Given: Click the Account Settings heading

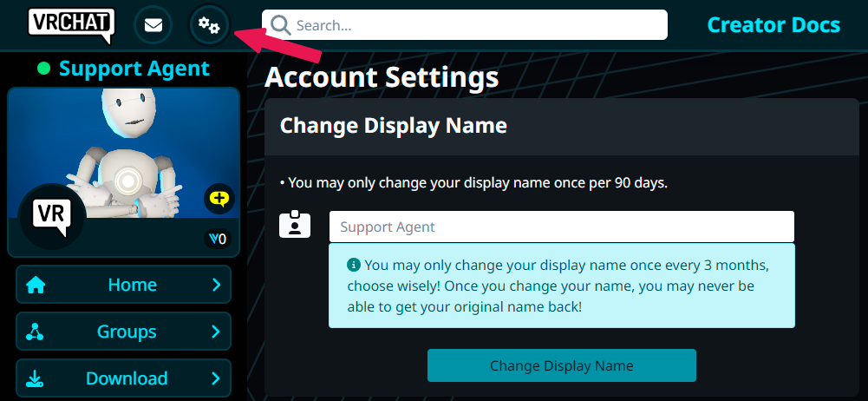Looking at the screenshot, I should point(382,78).
